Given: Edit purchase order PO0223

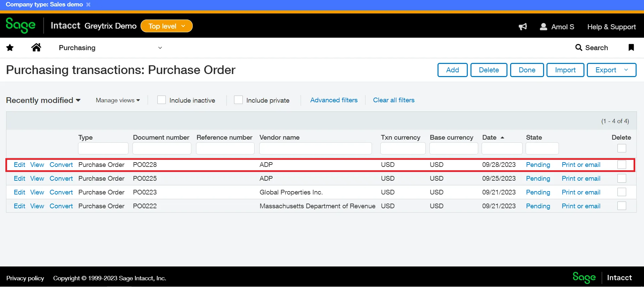Looking at the screenshot, I should (20, 192).
